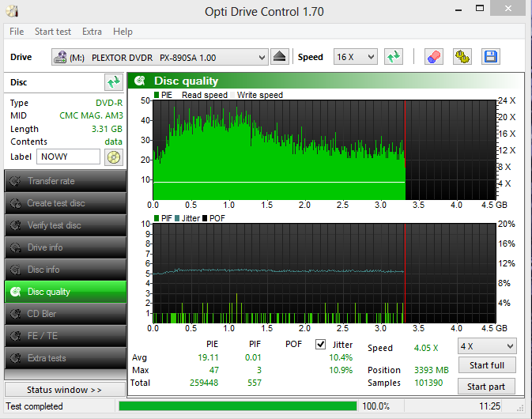Open the Transfer rate test

[x=66, y=181]
